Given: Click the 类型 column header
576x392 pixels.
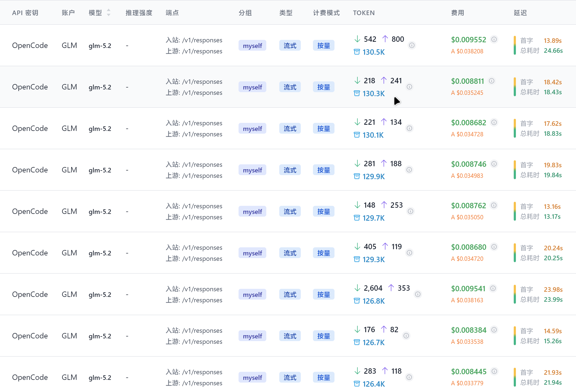Looking at the screenshot, I should click(x=286, y=13).
